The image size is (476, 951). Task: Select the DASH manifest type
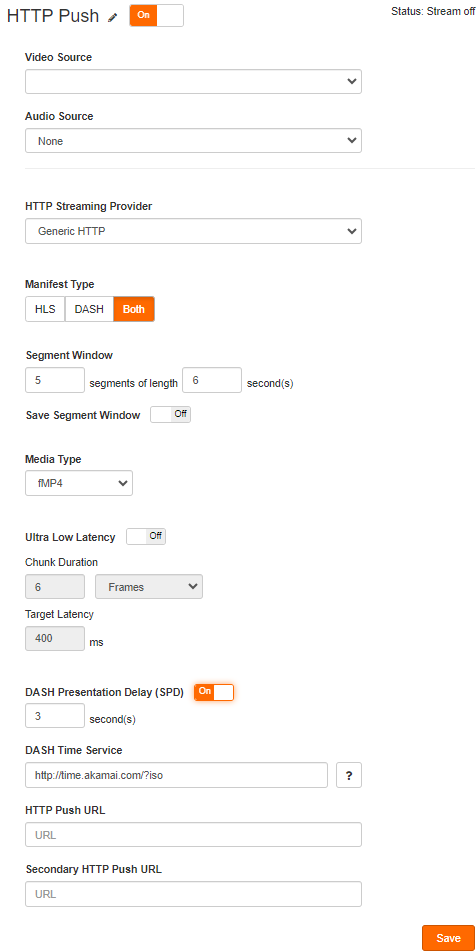click(89, 309)
